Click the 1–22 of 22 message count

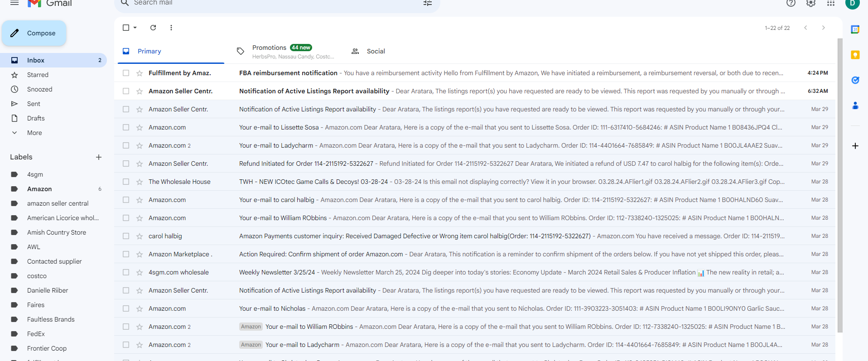(x=777, y=28)
